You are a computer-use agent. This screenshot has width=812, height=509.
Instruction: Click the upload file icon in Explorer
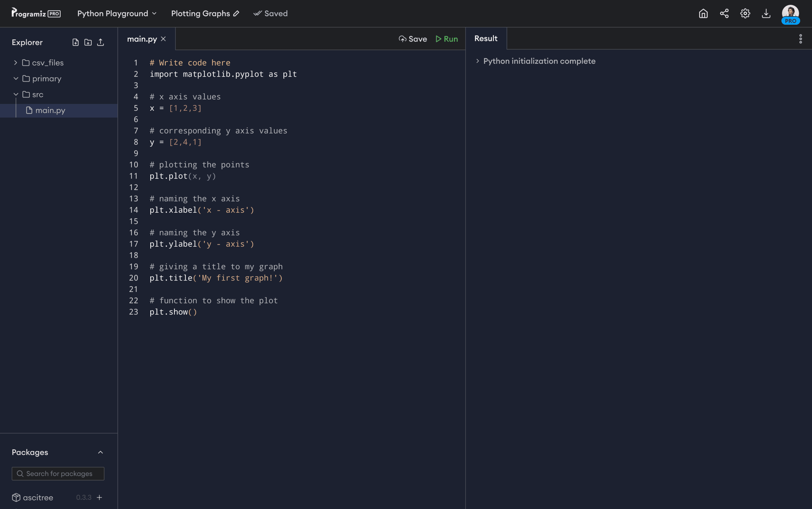pos(100,42)
